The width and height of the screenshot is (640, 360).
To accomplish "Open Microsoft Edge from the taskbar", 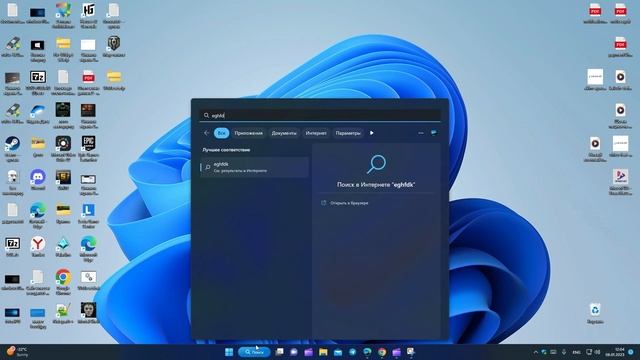I will pyautogui.click(x=367, y=352).
